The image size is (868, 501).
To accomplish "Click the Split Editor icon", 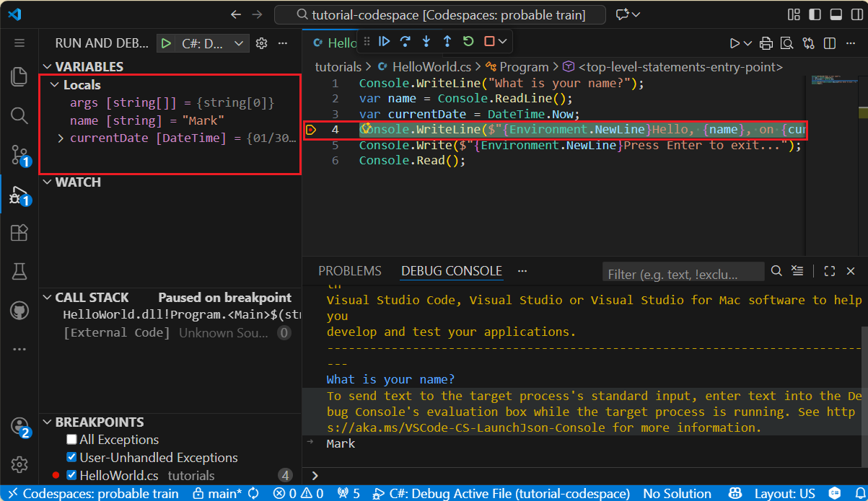I will click(x=830, y=43).
